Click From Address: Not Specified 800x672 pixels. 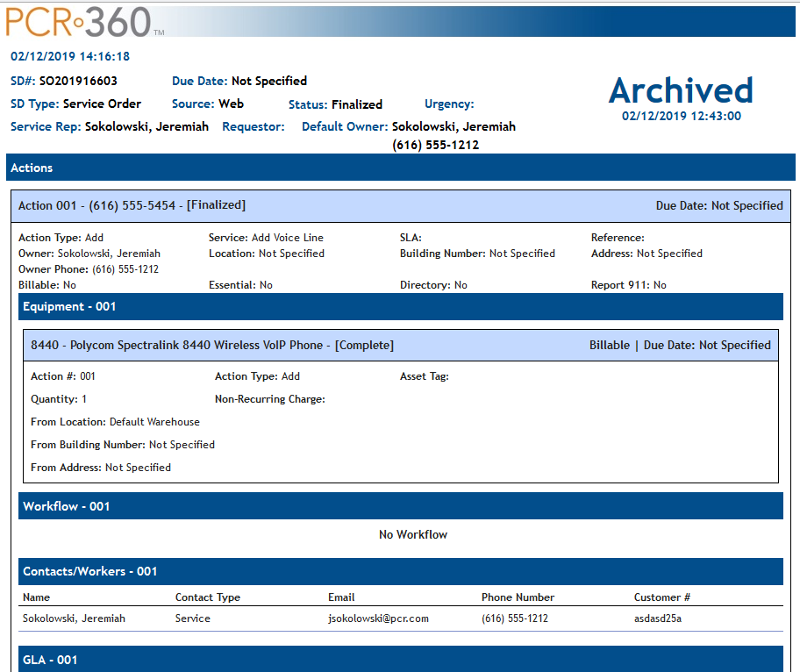[x=101, y=468]
